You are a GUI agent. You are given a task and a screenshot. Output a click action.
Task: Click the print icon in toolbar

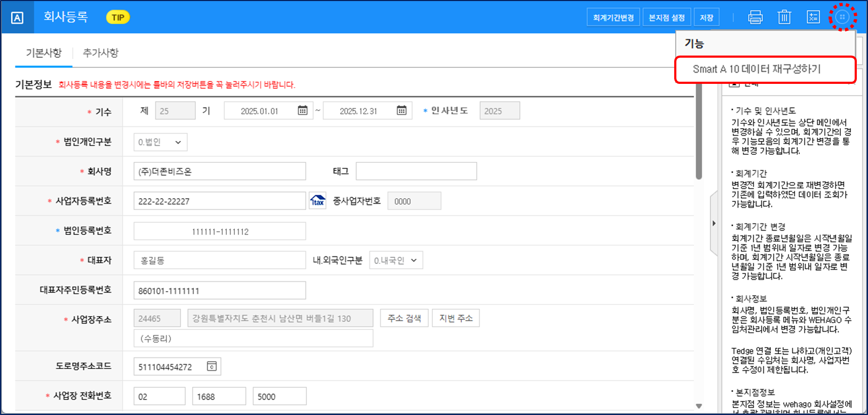click(755, 18)
